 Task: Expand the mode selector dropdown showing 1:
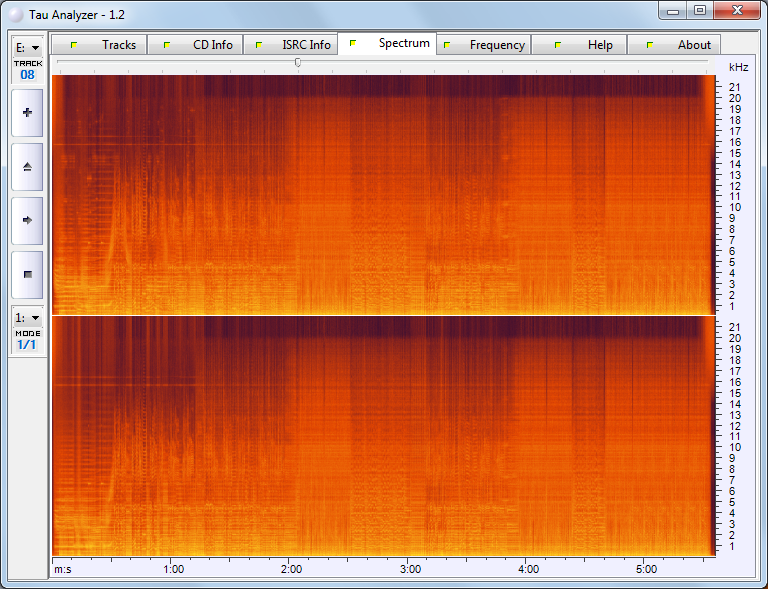[27, 317]
